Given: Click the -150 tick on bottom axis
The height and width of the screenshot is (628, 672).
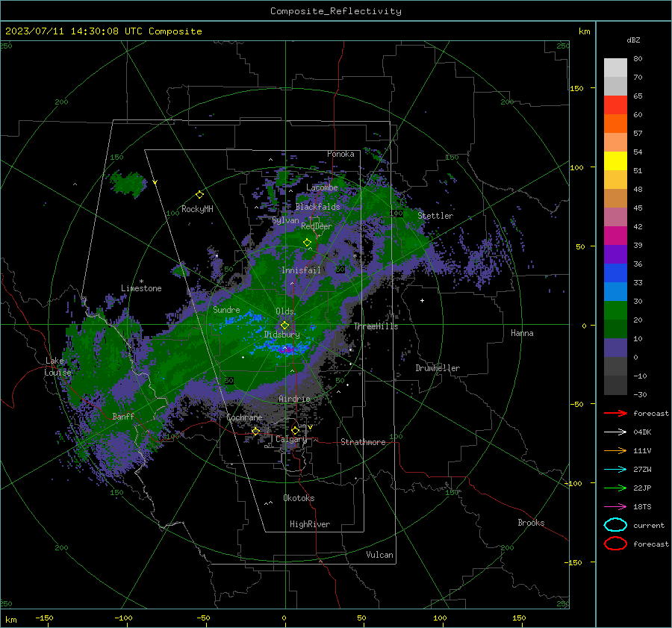Looking at the screenshot, I should (44, 618).
